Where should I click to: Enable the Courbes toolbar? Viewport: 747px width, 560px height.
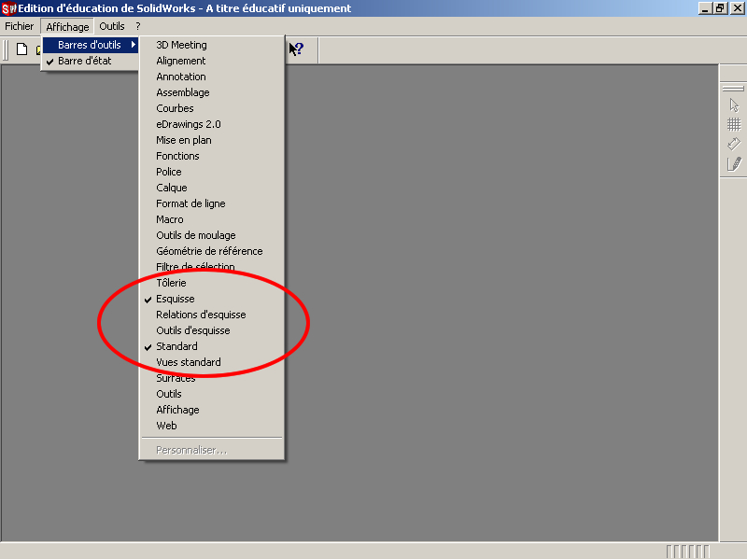[x=212, y=108]
